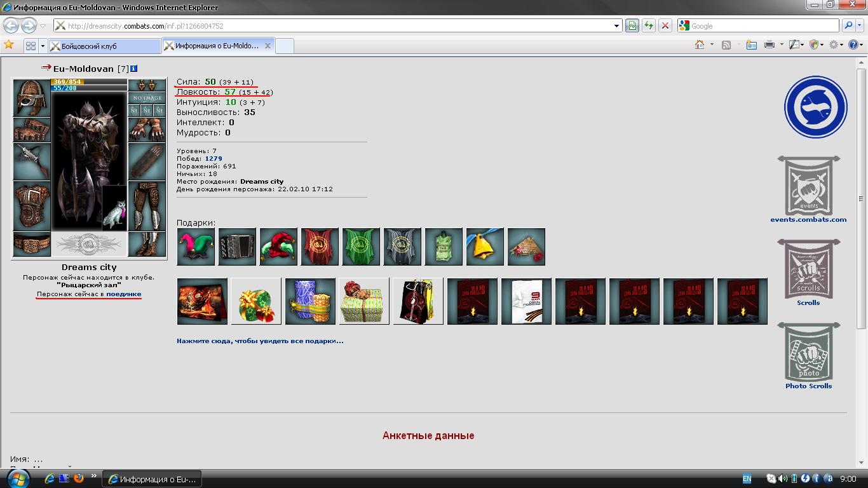
Task: Switch to the Бойцовский клуб tab
Action: click(105, 46)
